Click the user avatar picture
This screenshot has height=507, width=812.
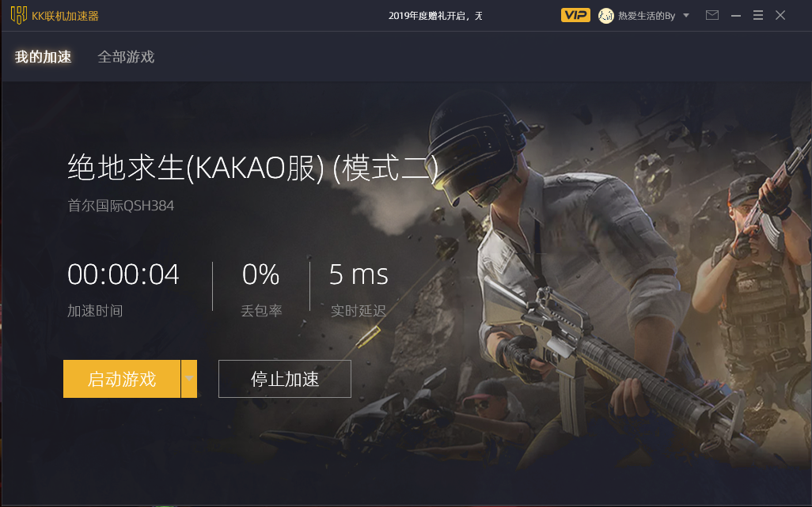coord(606,16)
